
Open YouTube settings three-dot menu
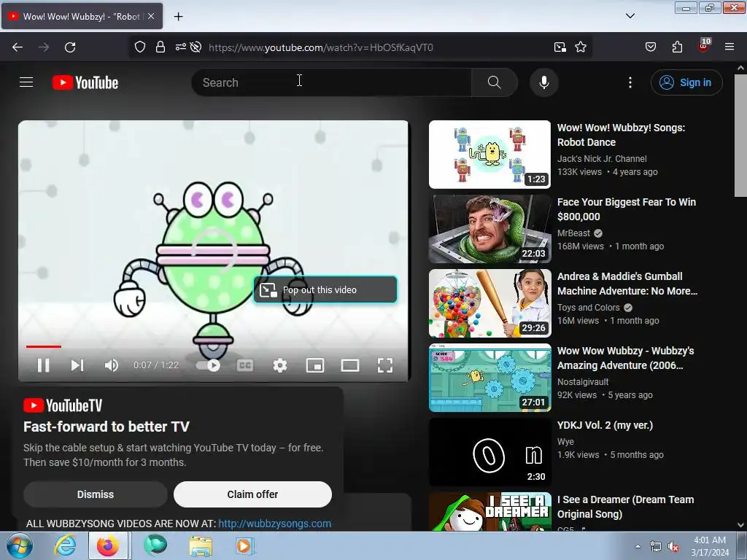coord(630,82)
